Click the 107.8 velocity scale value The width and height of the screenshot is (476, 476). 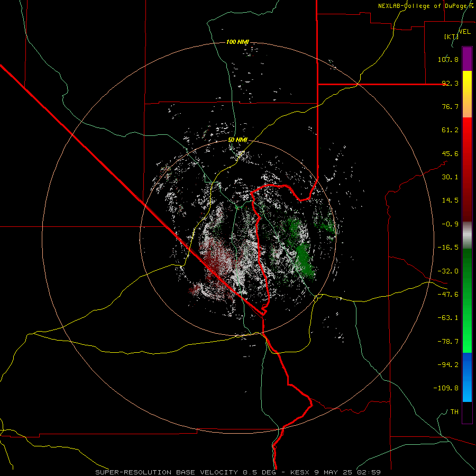[x=448, y=59]
